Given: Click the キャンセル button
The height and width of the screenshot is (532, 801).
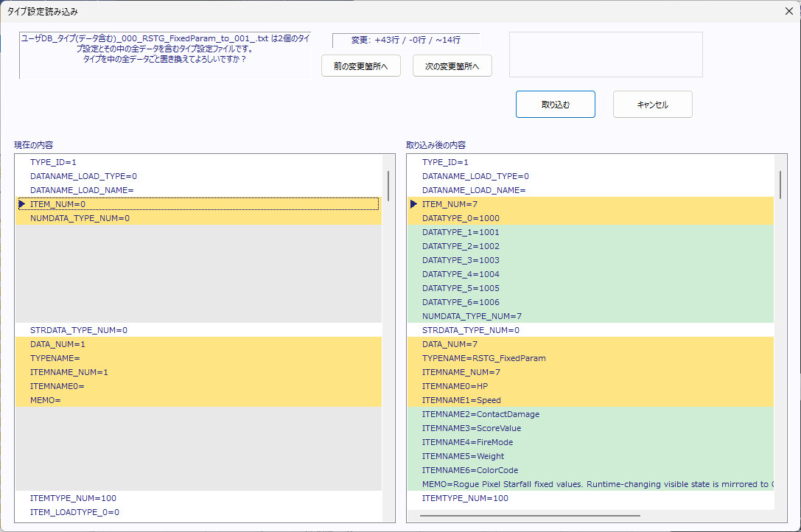Looking at the screenshot, I should pos(652,104).
